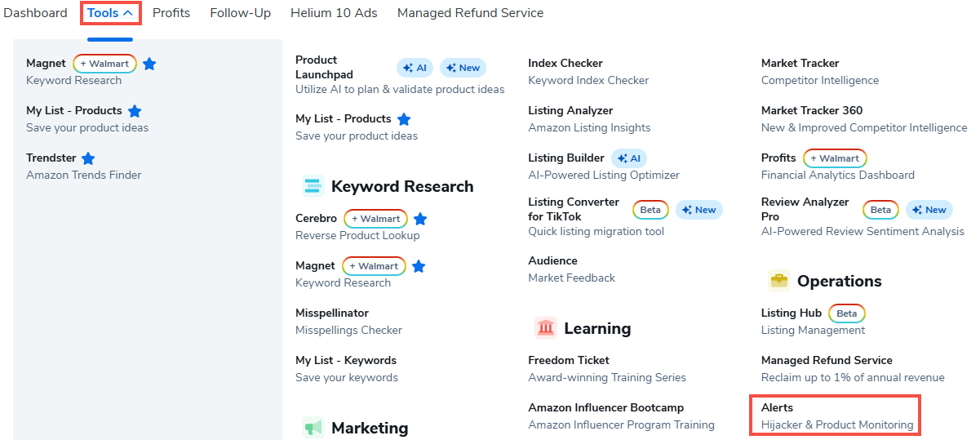Click the Keyword Research section icon
Viewport: 980px width, 440px height.
click(x=313, y=186)
